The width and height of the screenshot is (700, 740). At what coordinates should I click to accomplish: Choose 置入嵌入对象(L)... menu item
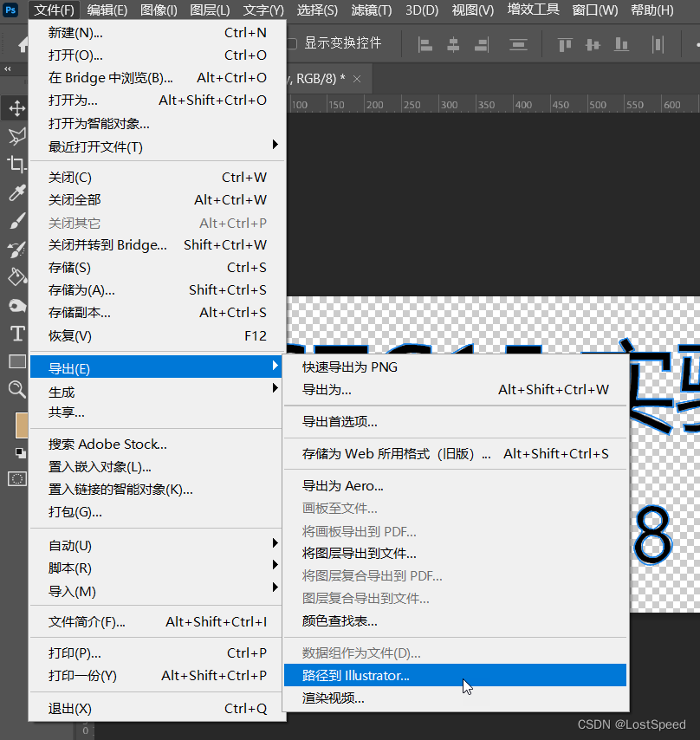(156, 467)
